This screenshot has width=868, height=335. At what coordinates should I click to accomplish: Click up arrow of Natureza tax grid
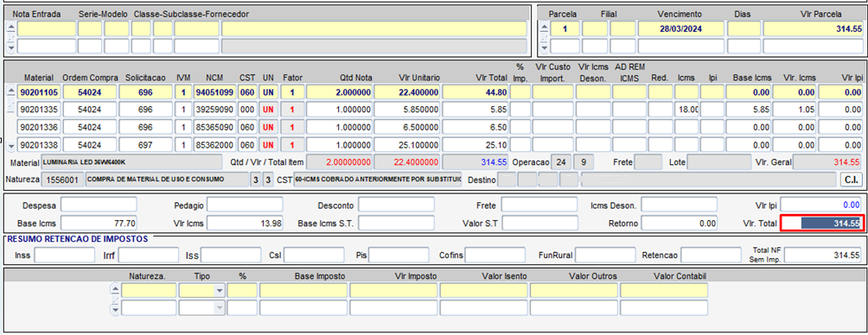pos(115,288)
